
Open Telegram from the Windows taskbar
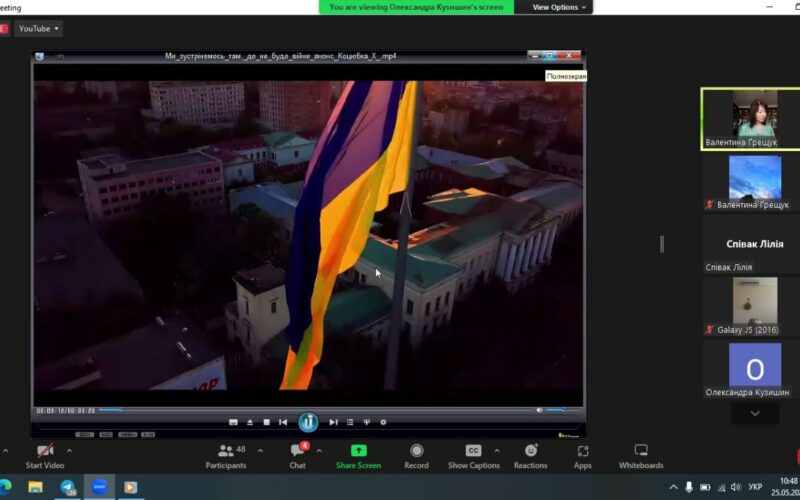68,487
